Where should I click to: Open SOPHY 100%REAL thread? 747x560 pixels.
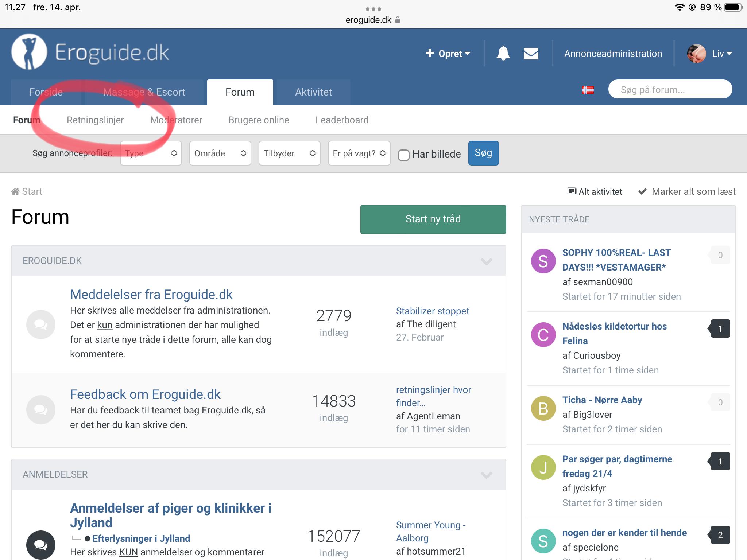point(616,260)
